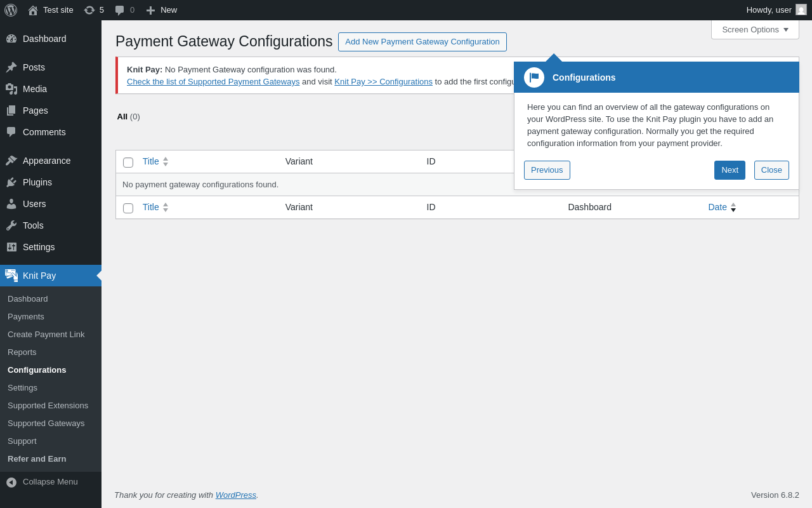Open Knit Pay Dashboard submenu item
Image resolution: width=812 pixels, height=508 pixels.
pyautogui.click(x=27, y=299)
